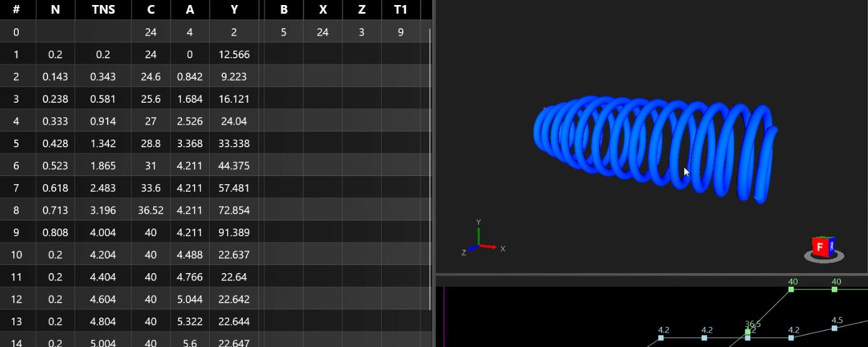Select cell with C value 36.52
Viewport: 868px width, 347px height.
tap(151, 210)
